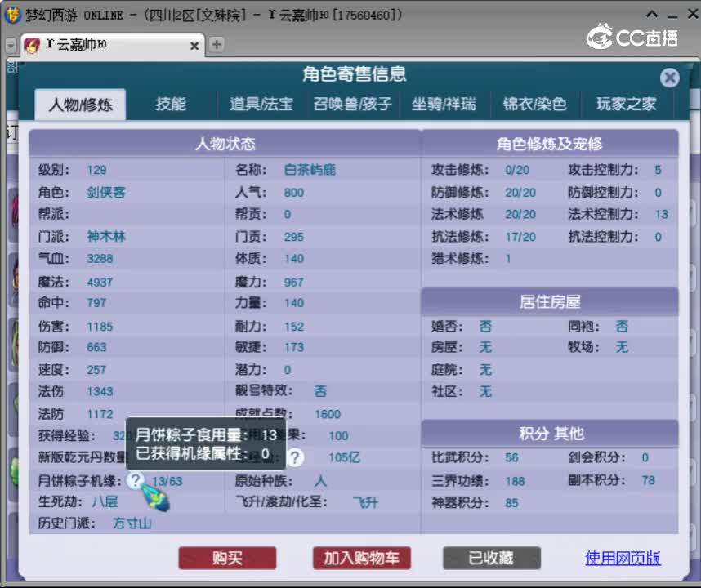Click the 已收藏 button
Image resolution: width=701 pixels, height=588 pixels.
491,558
